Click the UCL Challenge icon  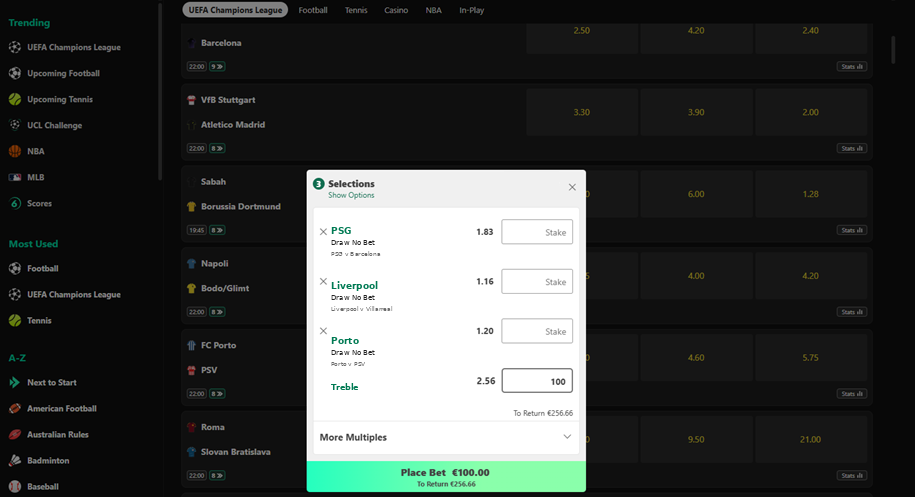point(15,125)
